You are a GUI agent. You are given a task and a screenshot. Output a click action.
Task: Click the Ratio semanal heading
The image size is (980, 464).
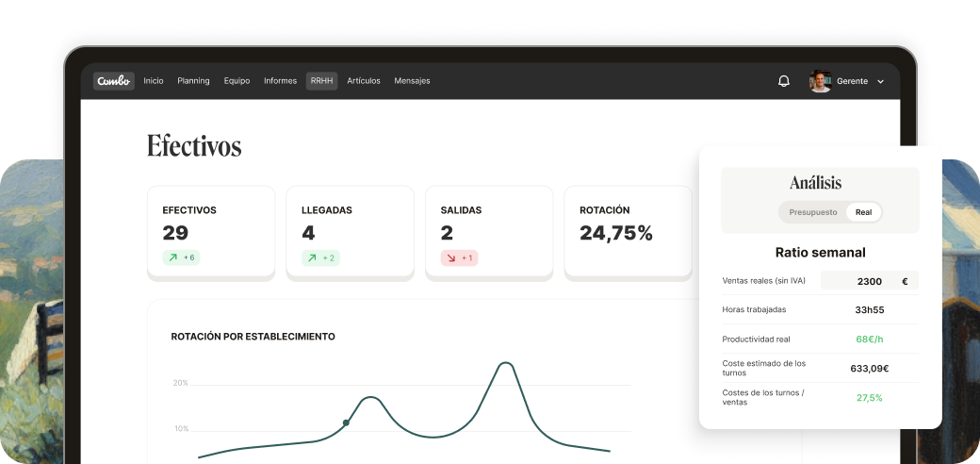coord(820,252)
